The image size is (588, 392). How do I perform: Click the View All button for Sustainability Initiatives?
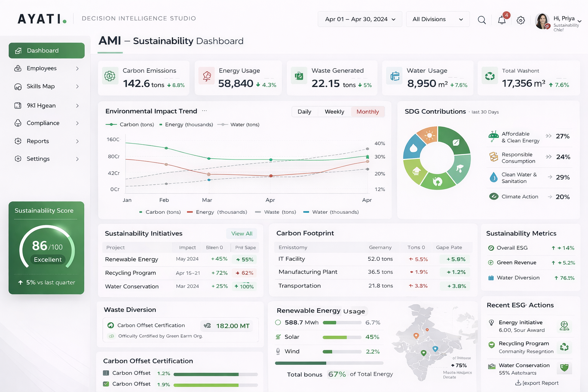241,233
